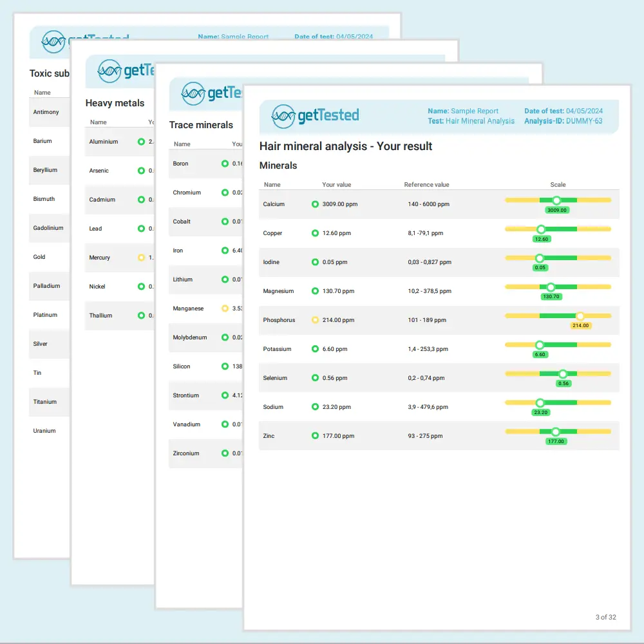Screen dimensions: 644x644
Task: Click the page number 3 of 32
Action: [605, 617]
